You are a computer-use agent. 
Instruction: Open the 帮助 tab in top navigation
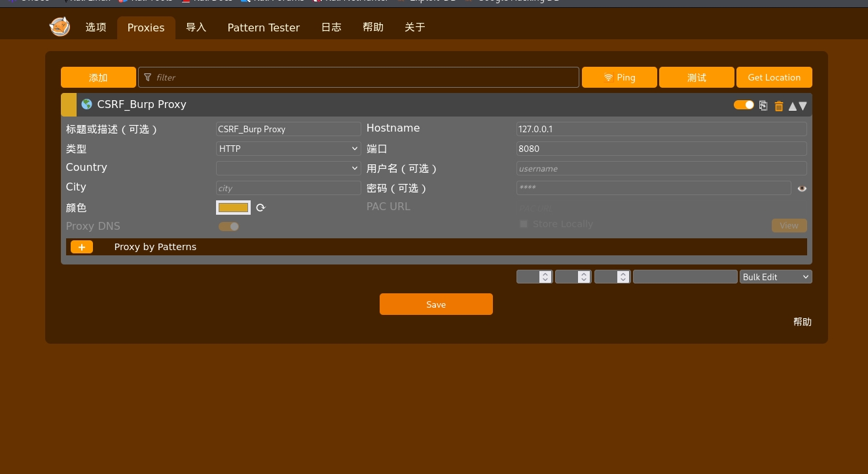coord(373,27)
